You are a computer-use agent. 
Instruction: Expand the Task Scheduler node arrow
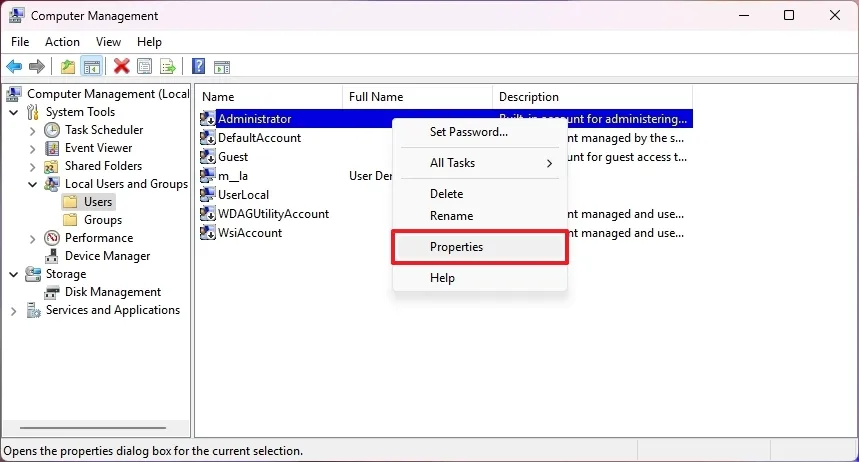point(32,130)
